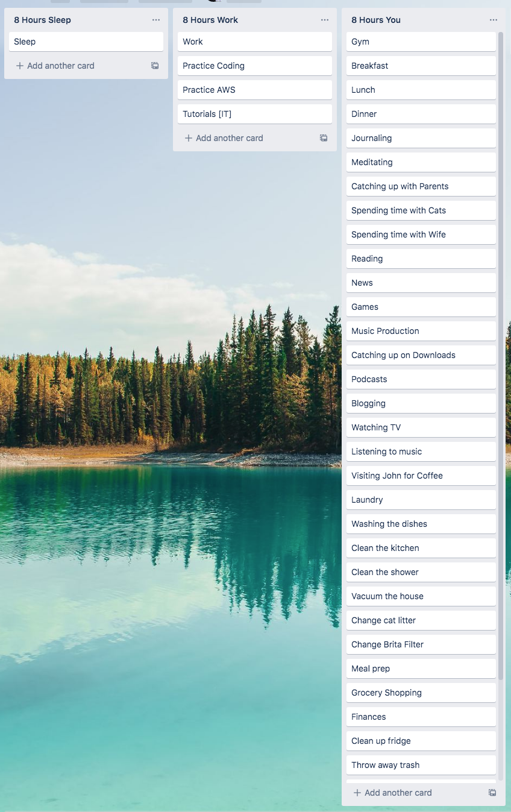
Task: Open the Visiting John for Coffee card
Action: pyautogui.click(x=421, y=476)
